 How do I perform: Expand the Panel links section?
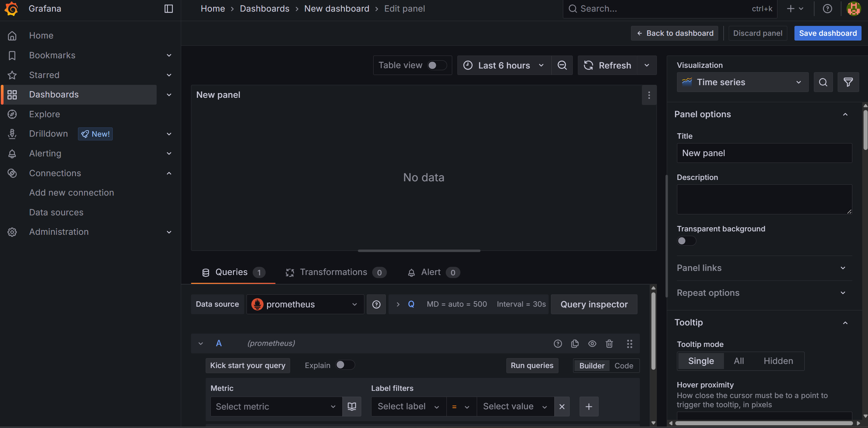click(764, 268)
